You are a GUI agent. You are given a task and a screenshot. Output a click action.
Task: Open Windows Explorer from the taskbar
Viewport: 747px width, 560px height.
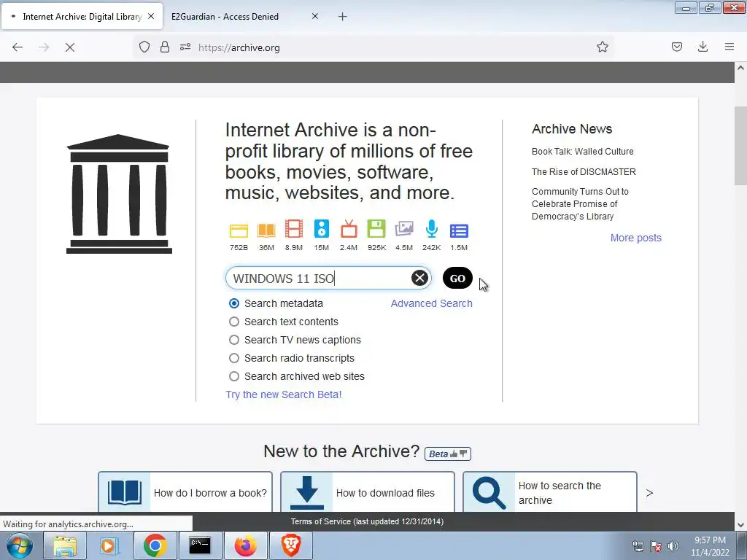[65, 545]
